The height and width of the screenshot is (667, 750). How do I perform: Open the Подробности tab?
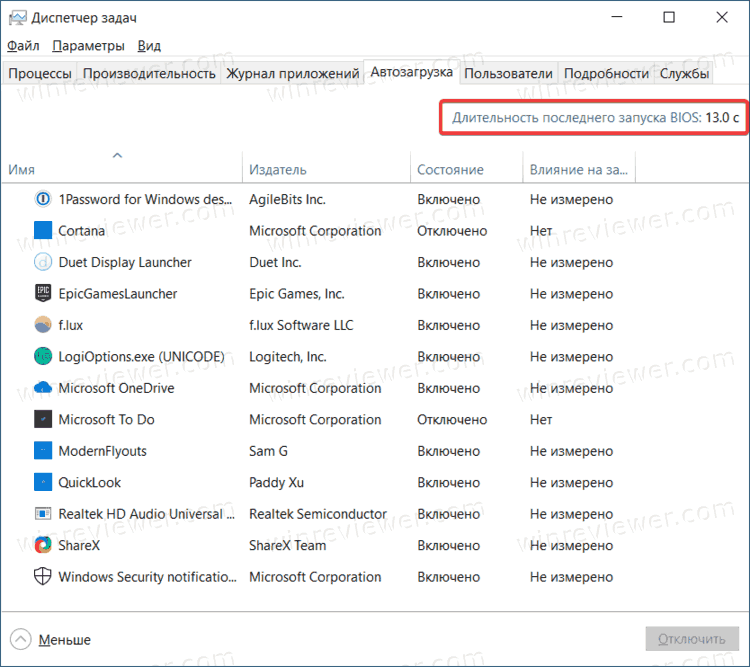click(606, 74)
